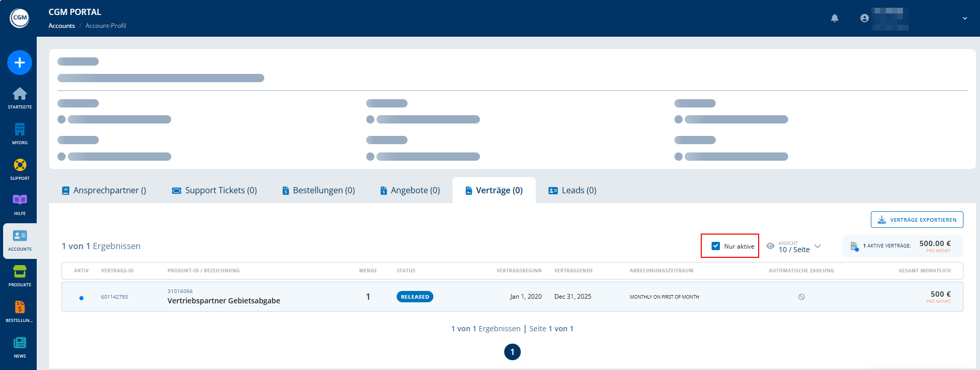Expand the user account menu chevron
980x370 pixels.
click(x=965, y=18)
